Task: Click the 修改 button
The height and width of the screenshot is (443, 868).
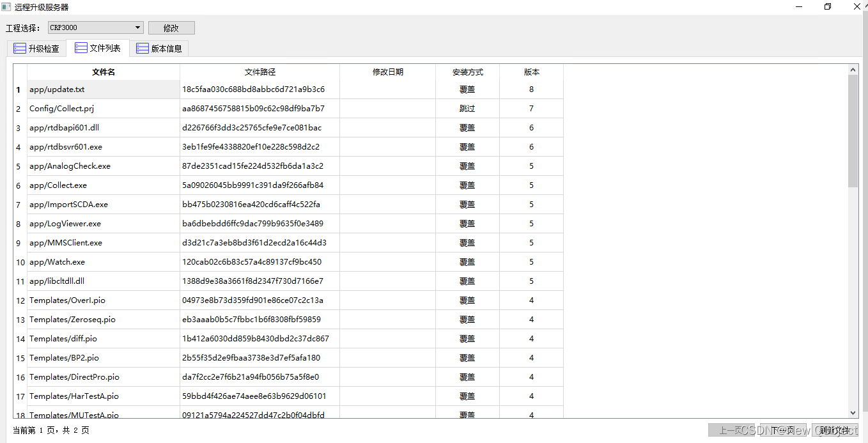Action: point(171,28)
